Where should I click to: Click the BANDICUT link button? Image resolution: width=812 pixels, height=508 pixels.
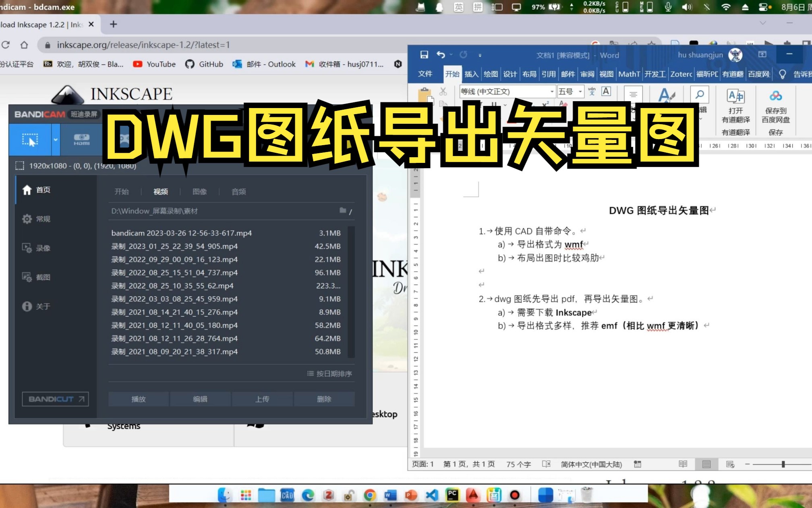point(56,399)
